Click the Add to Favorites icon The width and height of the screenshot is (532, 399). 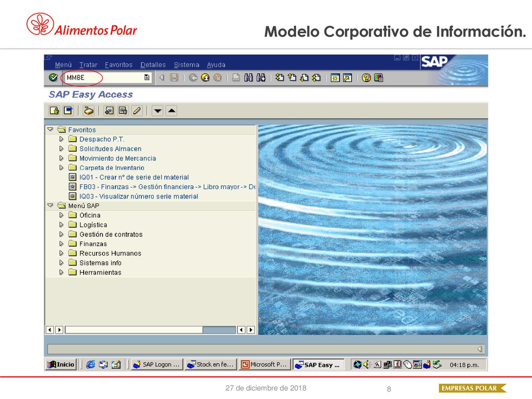click(x=109, y=111)
